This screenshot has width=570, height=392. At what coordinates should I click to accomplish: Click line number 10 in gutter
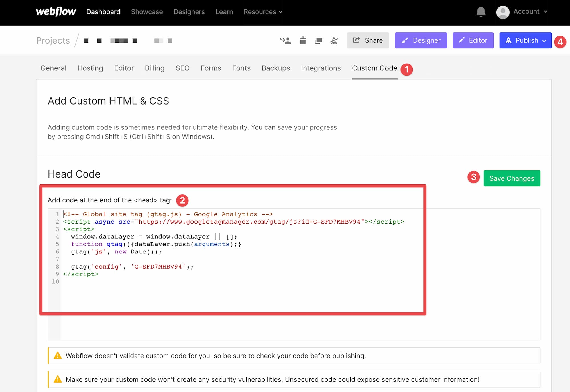coord(55,281)
